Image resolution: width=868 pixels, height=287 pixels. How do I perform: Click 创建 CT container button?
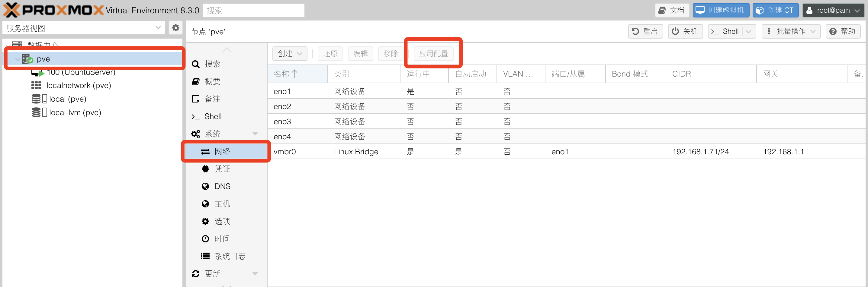coord(775,11)
